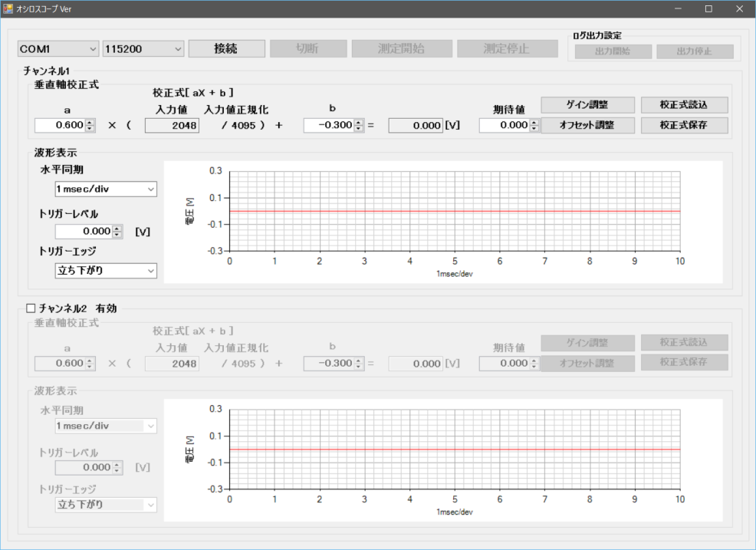Open the 115200 baud rate dropdown
This screenshot has width=756, height=550.
(x=143, y=49)
